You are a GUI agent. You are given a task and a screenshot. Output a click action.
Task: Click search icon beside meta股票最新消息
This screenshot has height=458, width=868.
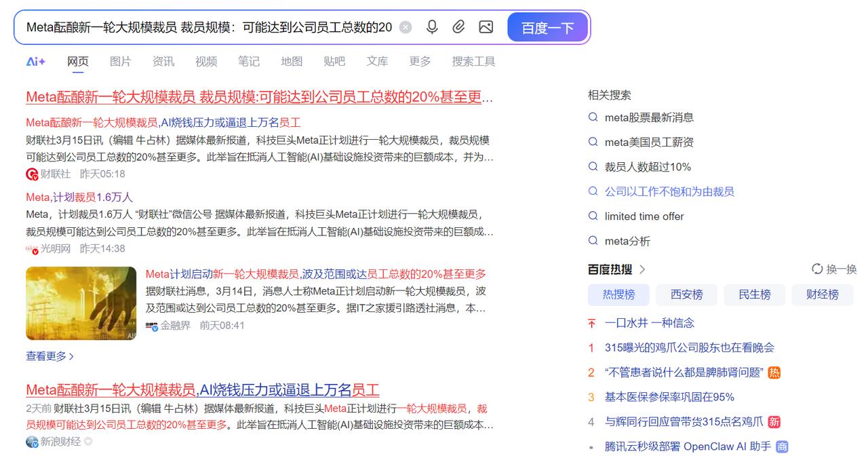pos(593,117)
